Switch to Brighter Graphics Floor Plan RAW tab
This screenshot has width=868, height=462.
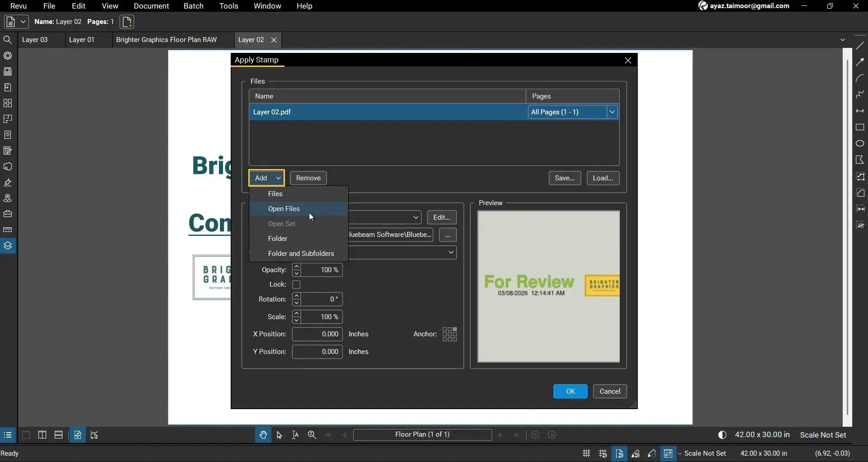[x=166, y=40]
